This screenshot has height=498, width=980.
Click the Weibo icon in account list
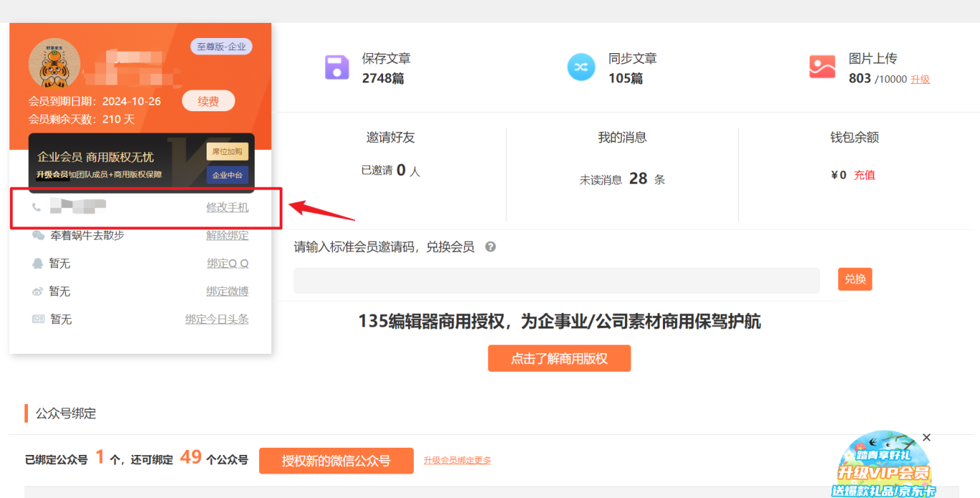click(x=38, y=291)
